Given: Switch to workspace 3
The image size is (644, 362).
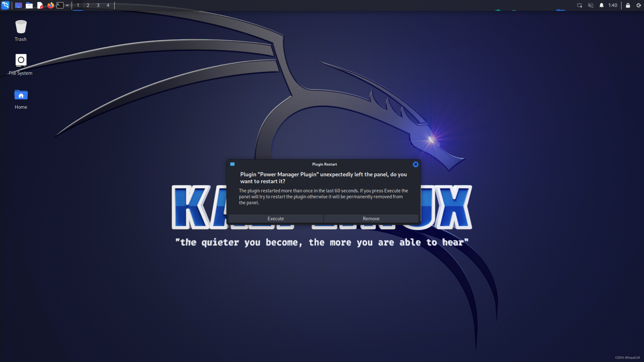Looking at the screenshot, I should [x=98, y=5].
